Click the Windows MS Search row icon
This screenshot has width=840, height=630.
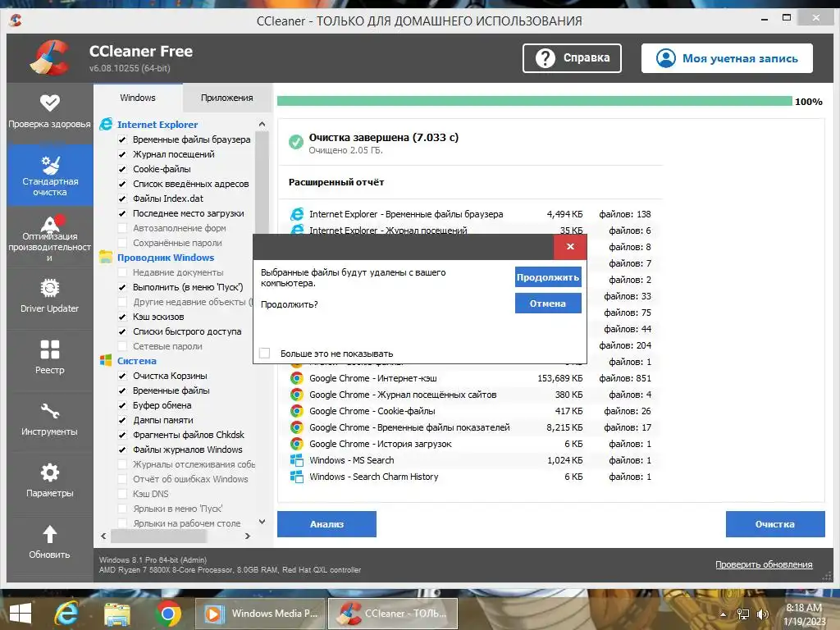296,460
